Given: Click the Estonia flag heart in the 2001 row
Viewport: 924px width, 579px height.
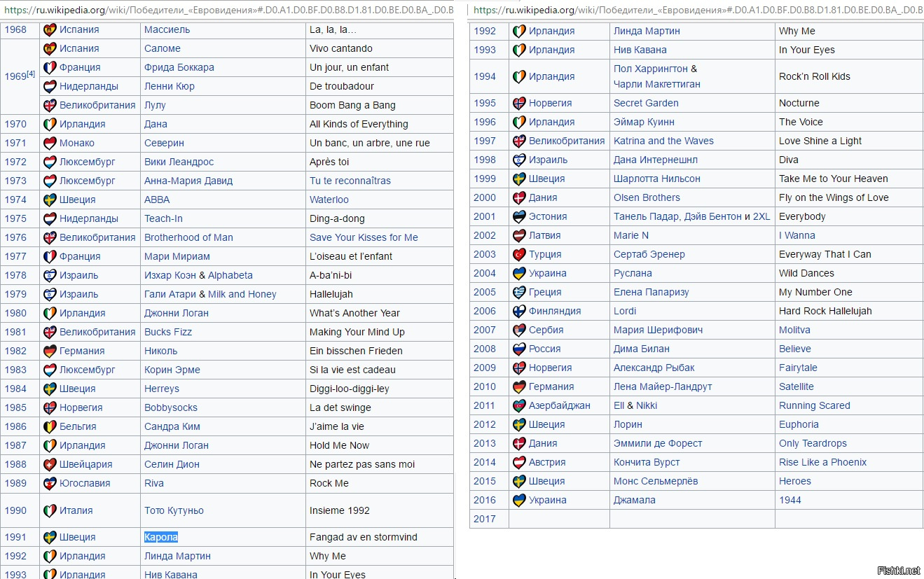Looking at the screenshot, I should click(519, 217).
